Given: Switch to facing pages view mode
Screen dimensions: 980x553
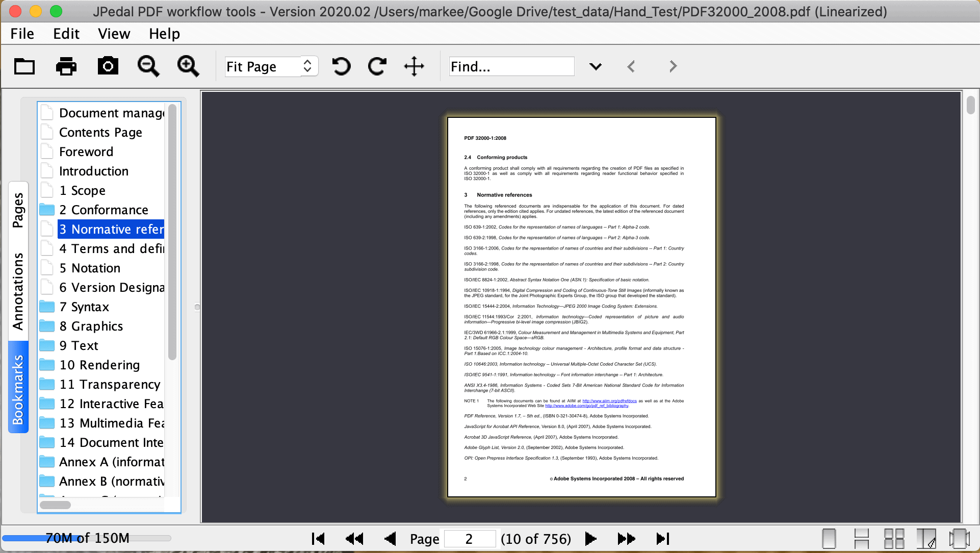Looking at the screenshot, I should tap(926, 539).
